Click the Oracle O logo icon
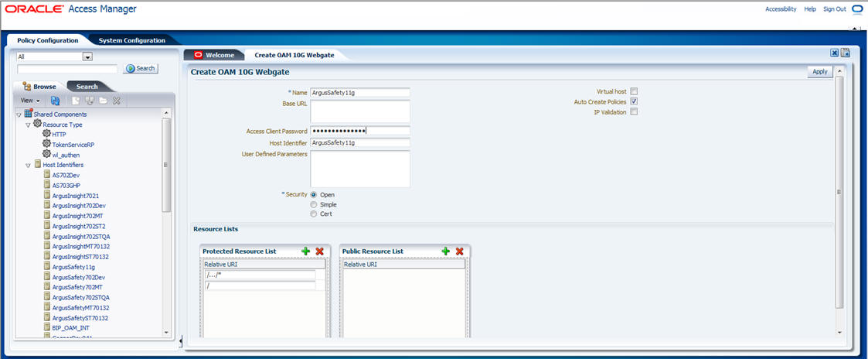Image resolution: width=868 pixels, height=359 pixels. point(858,9)
